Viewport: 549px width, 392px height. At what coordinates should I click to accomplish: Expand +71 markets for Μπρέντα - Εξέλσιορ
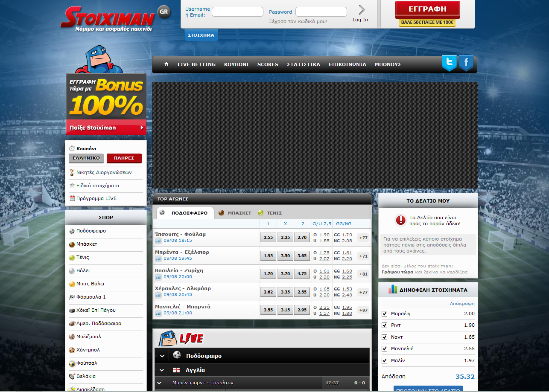coord(363,256)
